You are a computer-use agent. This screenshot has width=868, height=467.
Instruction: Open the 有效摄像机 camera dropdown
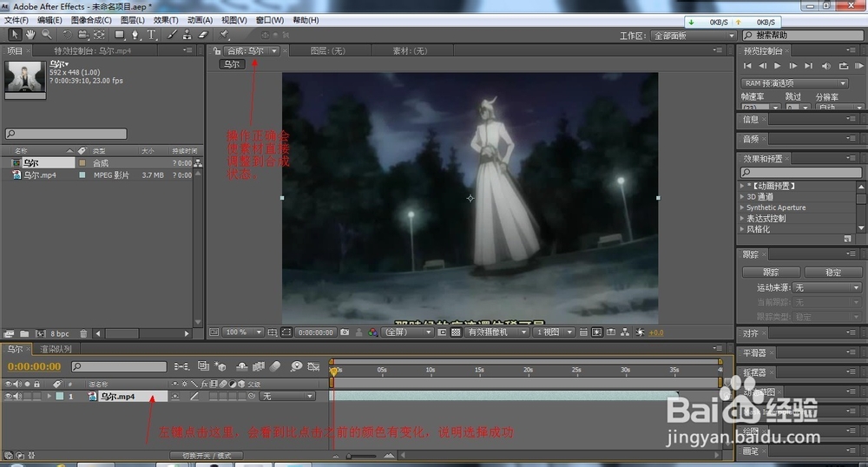(496, 332)
